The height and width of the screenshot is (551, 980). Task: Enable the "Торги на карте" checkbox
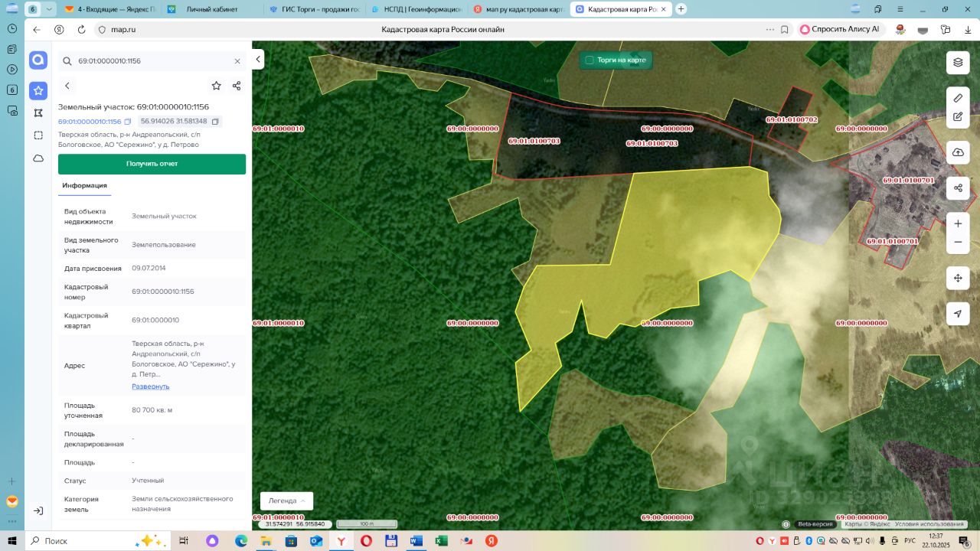tap(590, 60)
